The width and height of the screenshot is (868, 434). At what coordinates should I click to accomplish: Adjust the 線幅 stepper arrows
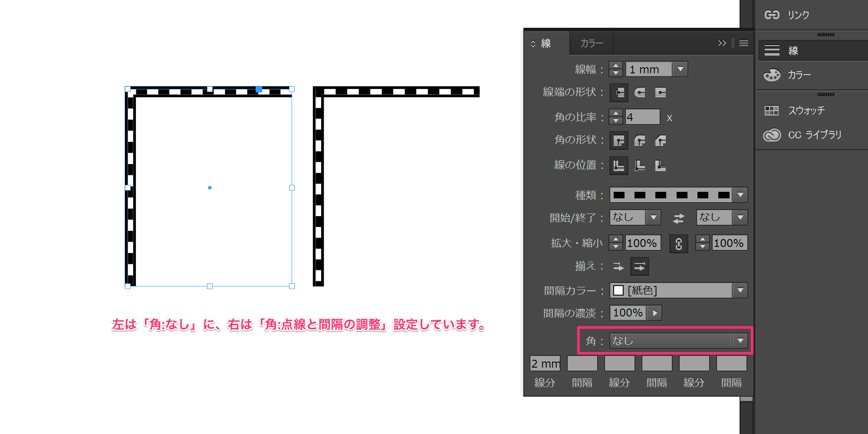click(616, 69)
